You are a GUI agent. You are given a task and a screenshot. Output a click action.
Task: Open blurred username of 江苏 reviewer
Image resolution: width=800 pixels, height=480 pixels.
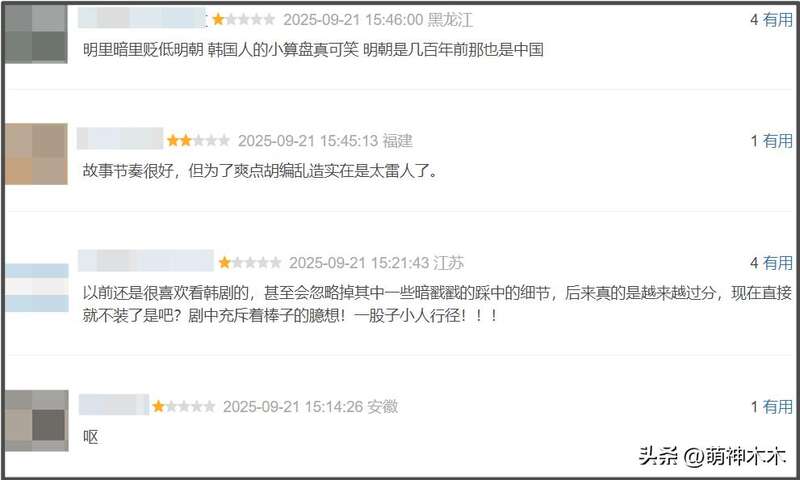coord(146,261)
